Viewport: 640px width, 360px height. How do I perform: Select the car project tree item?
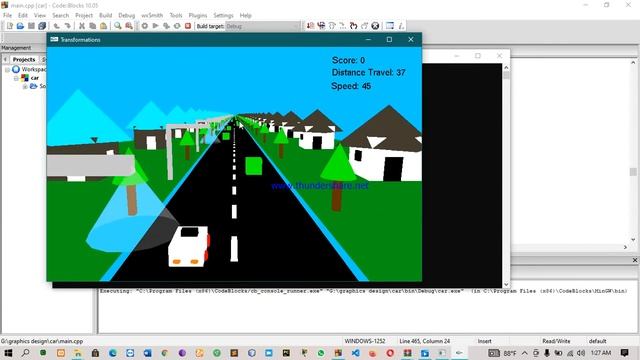tap(35, 78)
